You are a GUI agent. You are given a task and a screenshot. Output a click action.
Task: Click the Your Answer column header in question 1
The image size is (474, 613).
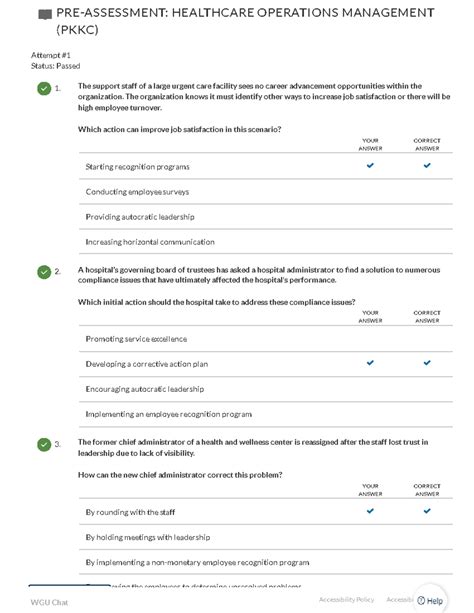pos(370,144)
